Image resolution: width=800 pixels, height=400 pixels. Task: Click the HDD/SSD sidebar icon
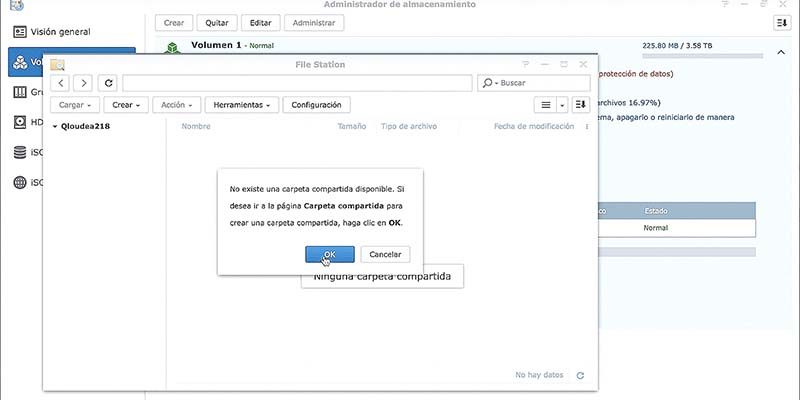coord(20,122)
